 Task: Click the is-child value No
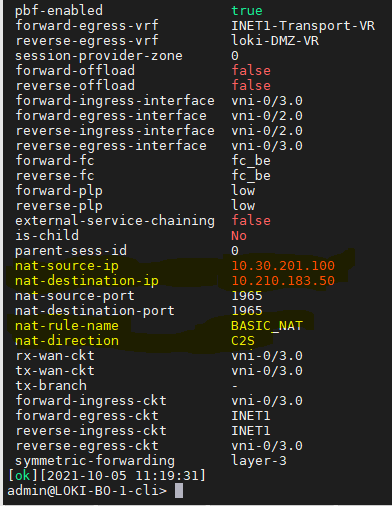(x=239, y=236)
